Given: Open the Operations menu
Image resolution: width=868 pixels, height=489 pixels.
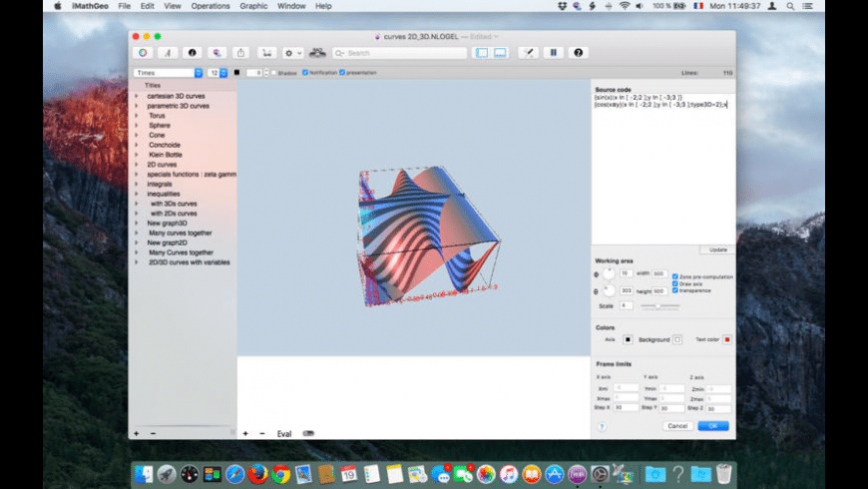Looking at the screenshot, I should click(211, 6).
